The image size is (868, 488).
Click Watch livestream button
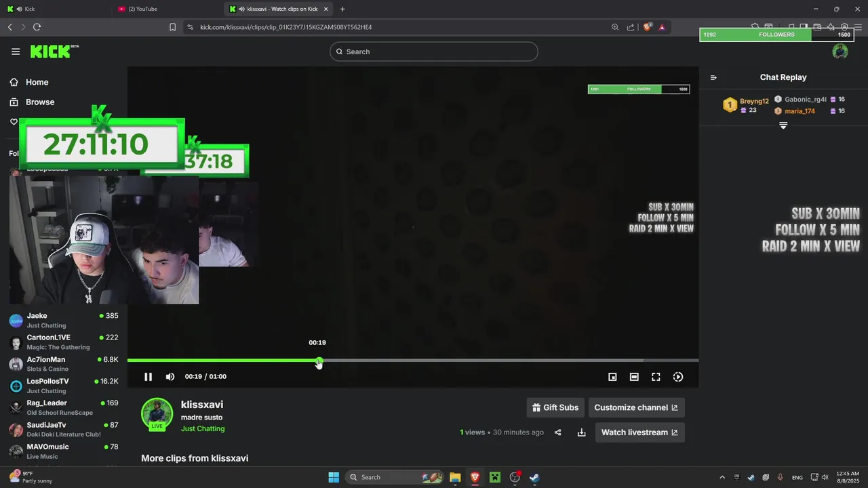(x=639, y=432)
